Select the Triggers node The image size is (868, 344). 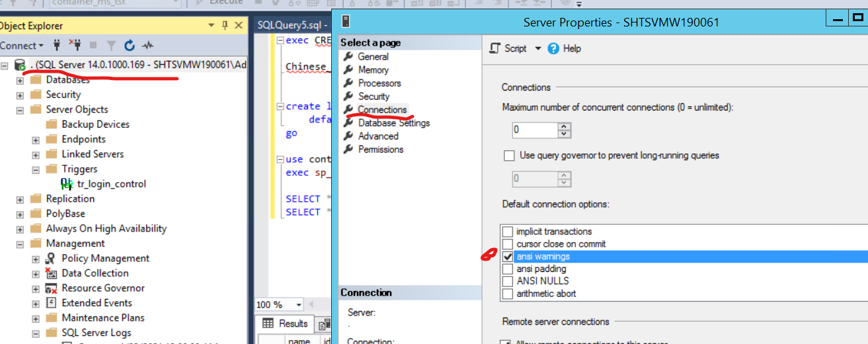click(79, 169)
